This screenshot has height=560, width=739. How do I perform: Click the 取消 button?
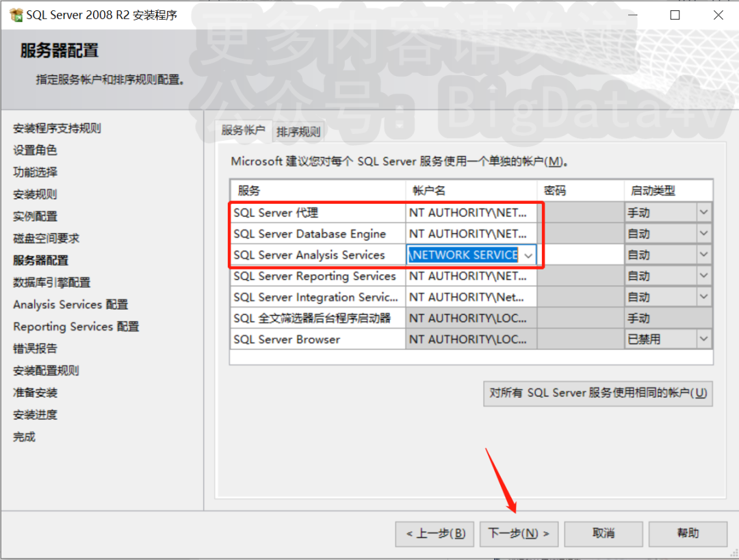(x=604, y=533)
